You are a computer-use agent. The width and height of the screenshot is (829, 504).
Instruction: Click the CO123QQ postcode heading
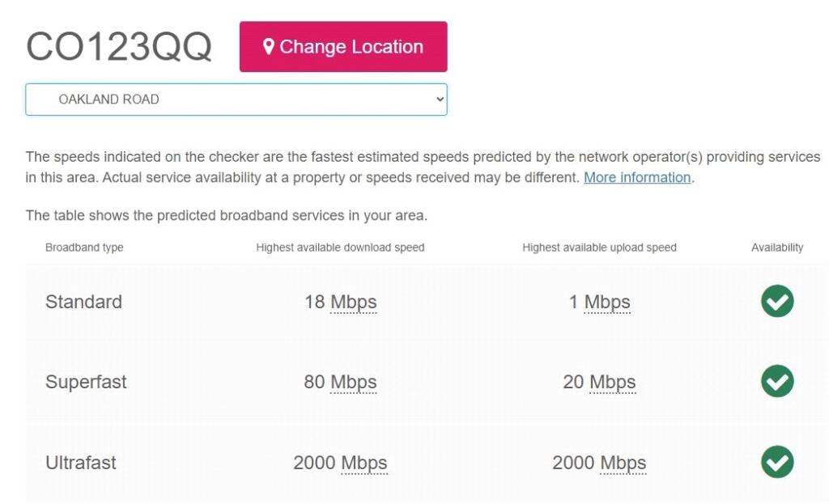pyautogui.click(x=118, y=46)
